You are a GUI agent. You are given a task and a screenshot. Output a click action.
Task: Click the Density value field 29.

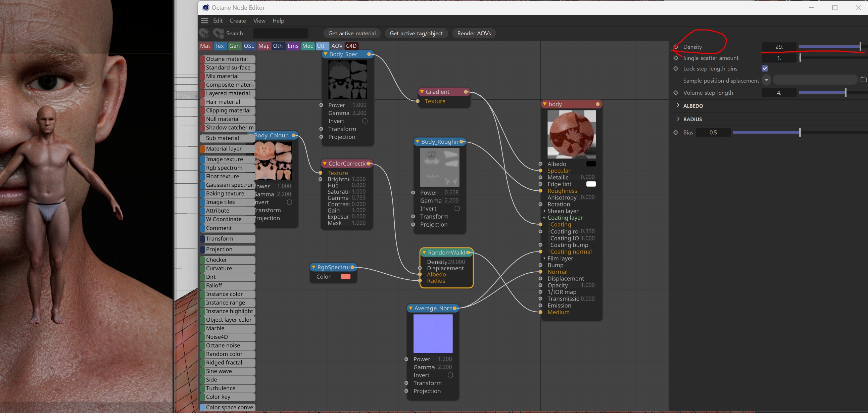pyautogui.click(x=779, y=47)
